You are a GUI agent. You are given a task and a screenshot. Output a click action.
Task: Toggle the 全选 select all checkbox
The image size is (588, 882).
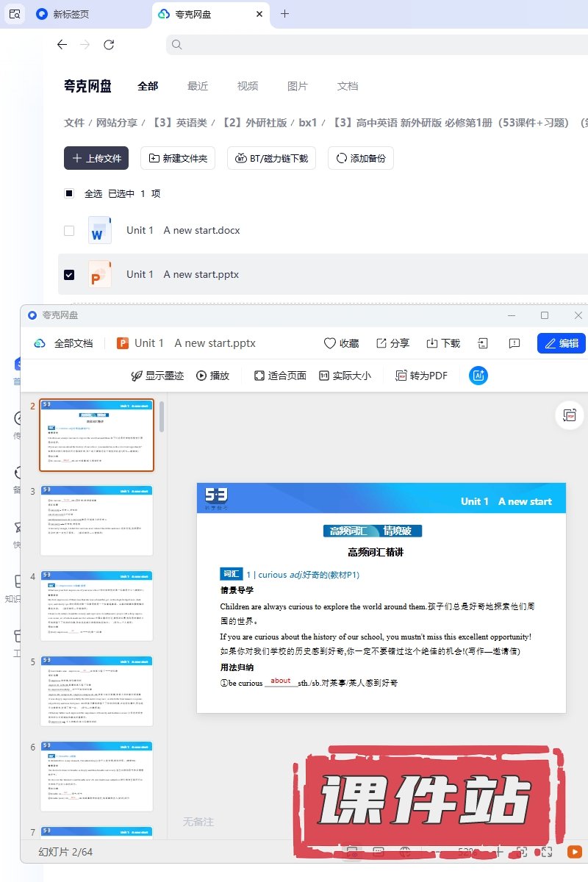pos(69,194)
